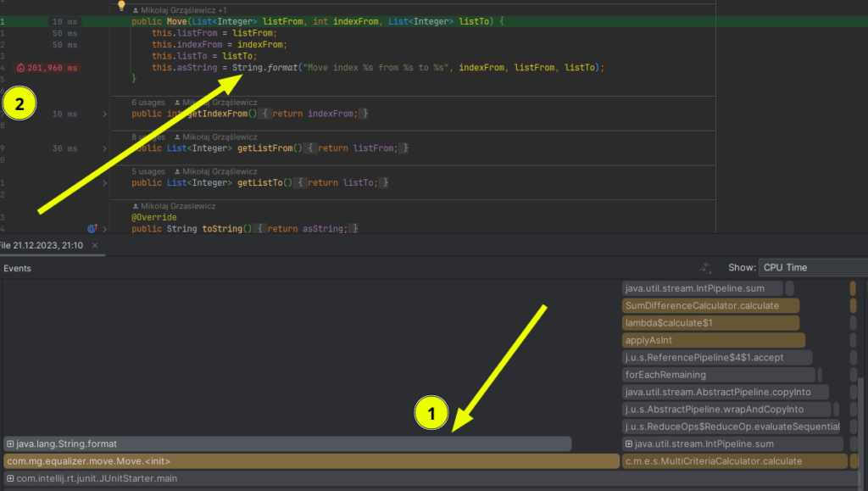Click the 50 ms hint beside this.indexFrom line
The height and width of the screenshot is (491, 868).
pyautogui.click(x=64, y=45)
